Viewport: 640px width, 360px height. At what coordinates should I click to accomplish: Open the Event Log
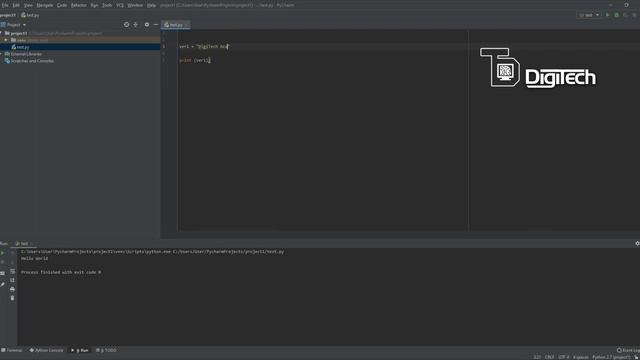(628, 350)
